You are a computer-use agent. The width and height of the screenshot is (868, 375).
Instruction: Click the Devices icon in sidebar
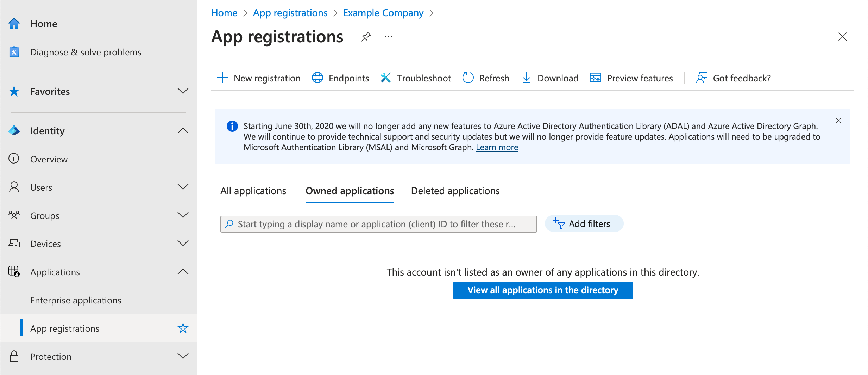(14, 243)
